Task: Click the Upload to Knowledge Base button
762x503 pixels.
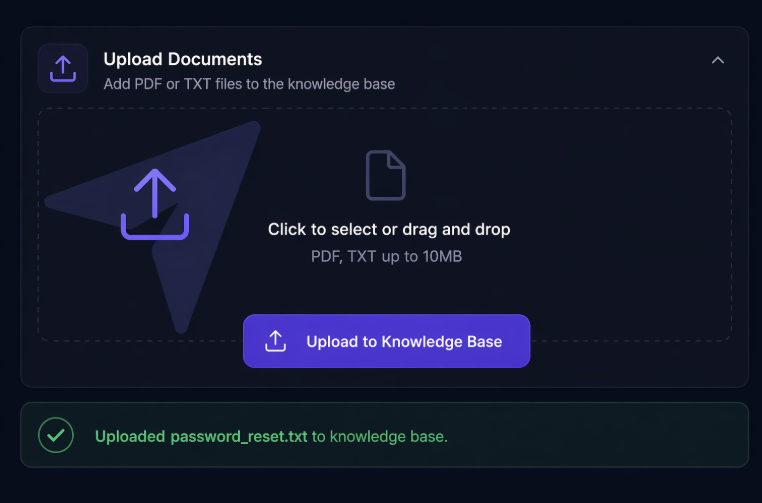Action: 386,341
